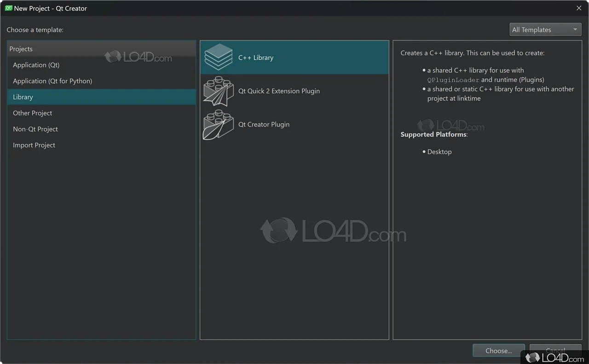Click the Qt Quick 2 Extension Plugin brick icon
The height and width of the screenshot is (364, 589).
point(219,91)
